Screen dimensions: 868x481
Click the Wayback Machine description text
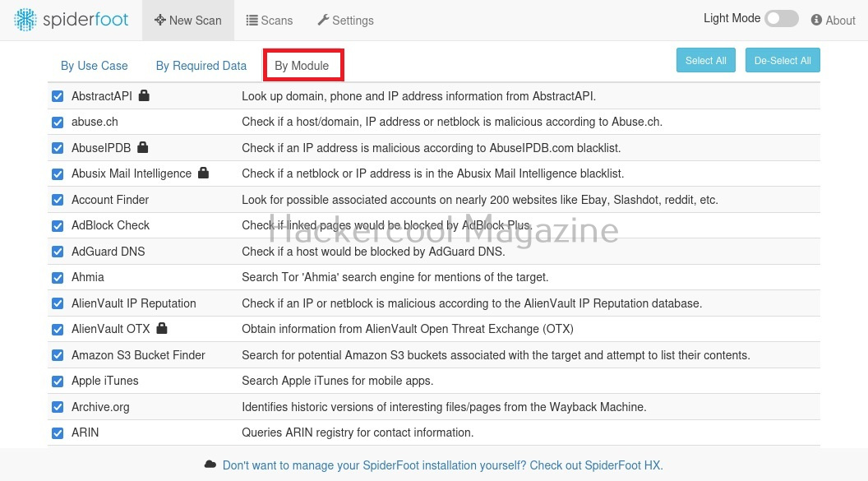tap(444, 407)
